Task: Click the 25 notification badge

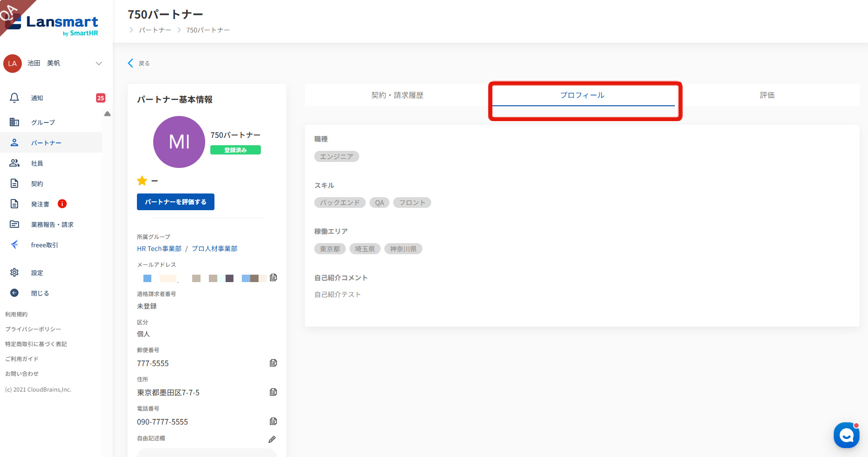Action: click(x=101, y=98)
